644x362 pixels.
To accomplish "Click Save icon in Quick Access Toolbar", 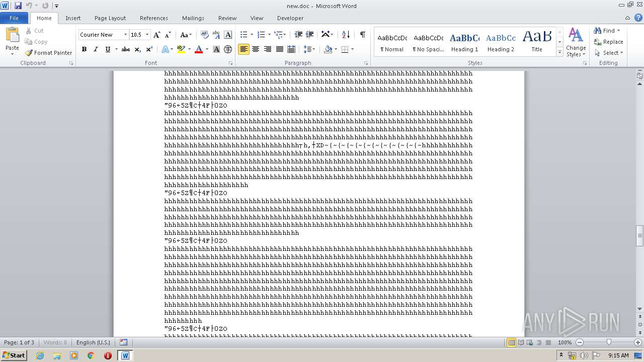I will (18, 6).
